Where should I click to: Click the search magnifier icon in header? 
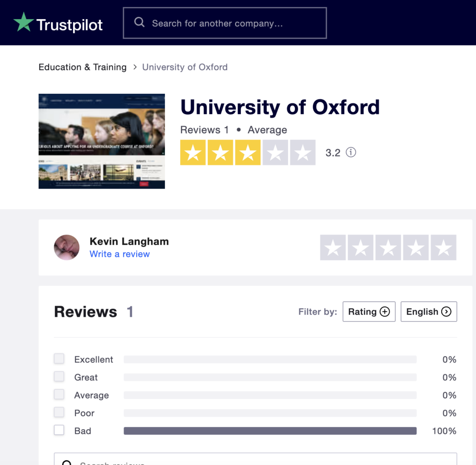[x=139, y=22]
